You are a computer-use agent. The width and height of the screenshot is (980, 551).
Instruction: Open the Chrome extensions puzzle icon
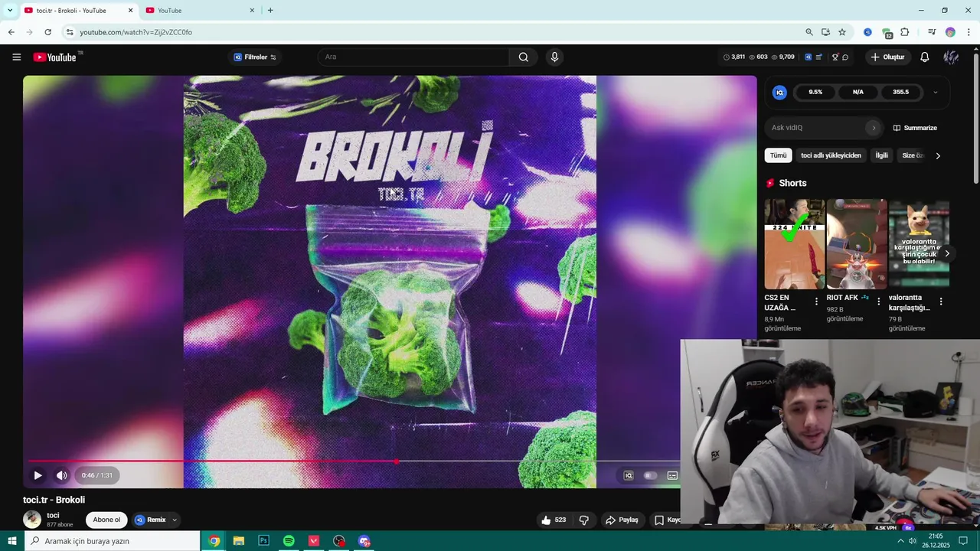click(x=905, y=32)
